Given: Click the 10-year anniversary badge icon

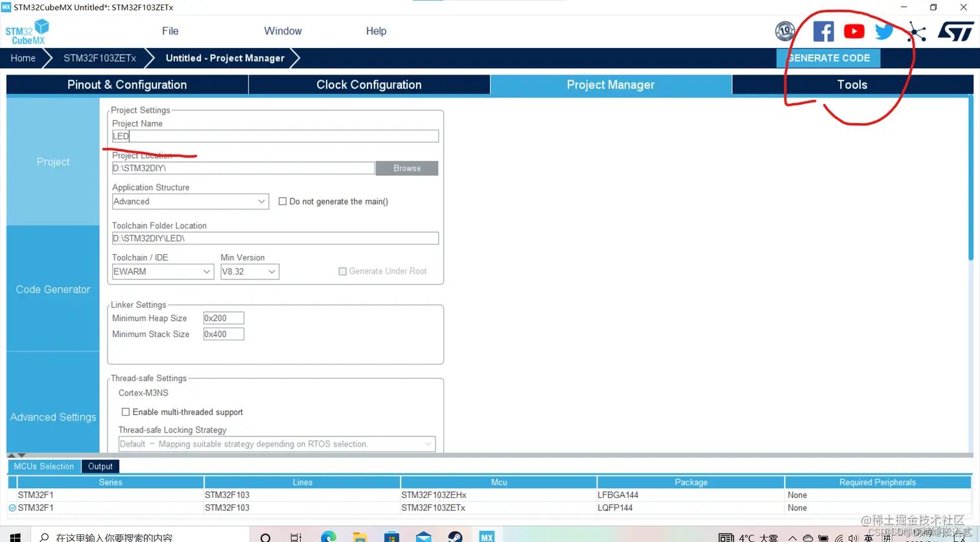Looking at the screenshot, I should coord(785,30).
